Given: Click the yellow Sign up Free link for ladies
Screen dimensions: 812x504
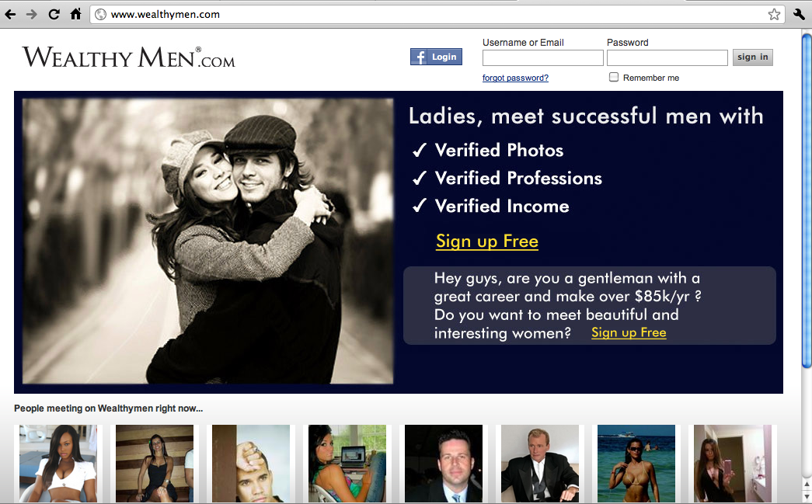Looking at the screenshot, I should (x=486, y=242).
